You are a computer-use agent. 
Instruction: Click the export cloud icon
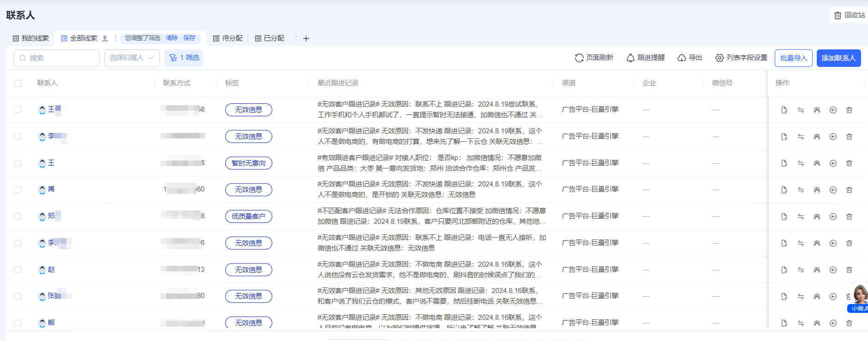coord(682,58)
